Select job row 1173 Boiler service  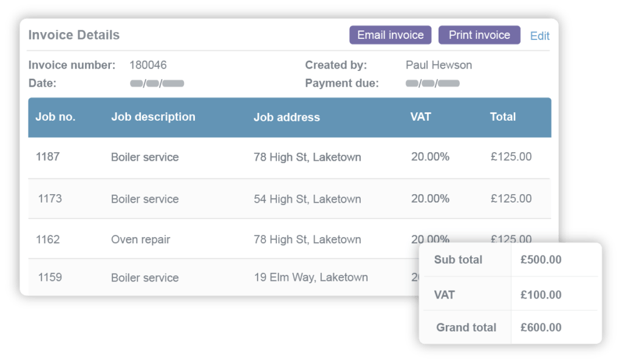click(x=243, y=198)
